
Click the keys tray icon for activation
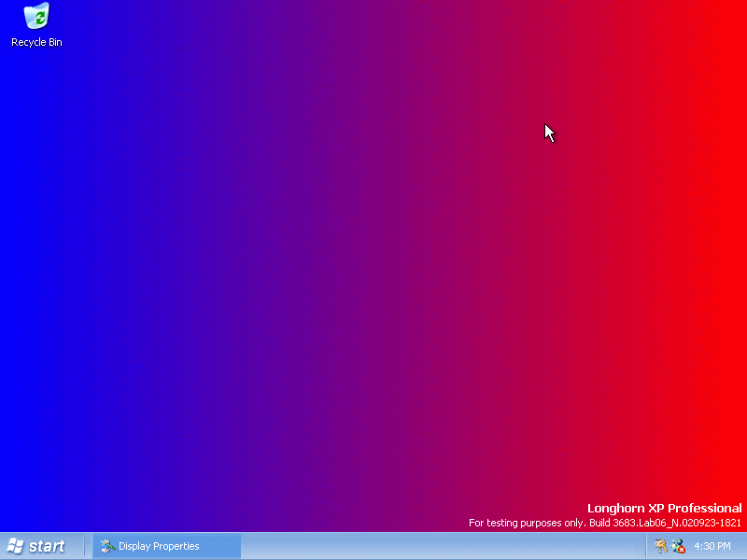660,546
